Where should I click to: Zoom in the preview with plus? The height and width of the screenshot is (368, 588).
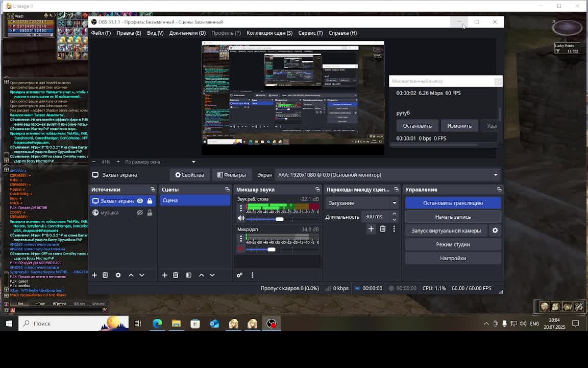(118, 162)
